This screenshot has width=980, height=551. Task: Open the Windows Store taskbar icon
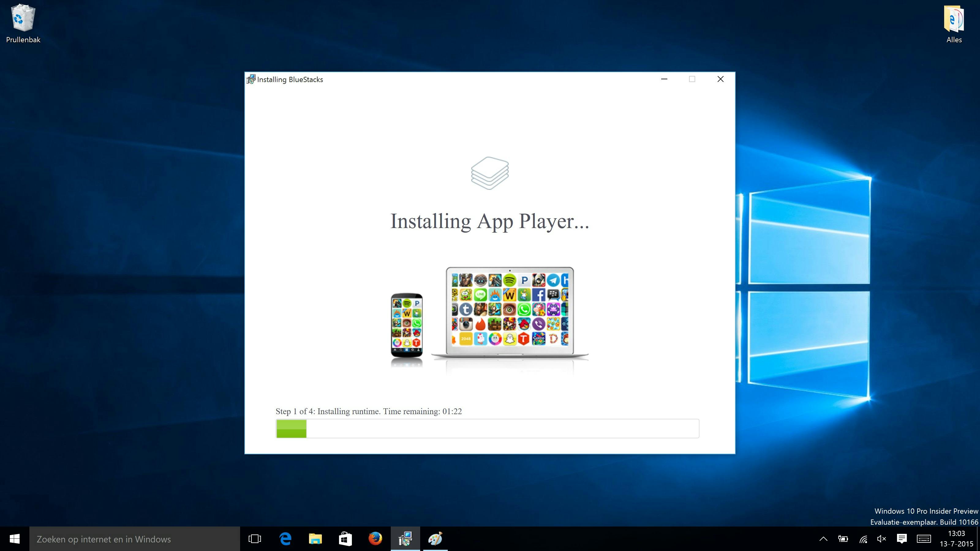pos(345,539)
